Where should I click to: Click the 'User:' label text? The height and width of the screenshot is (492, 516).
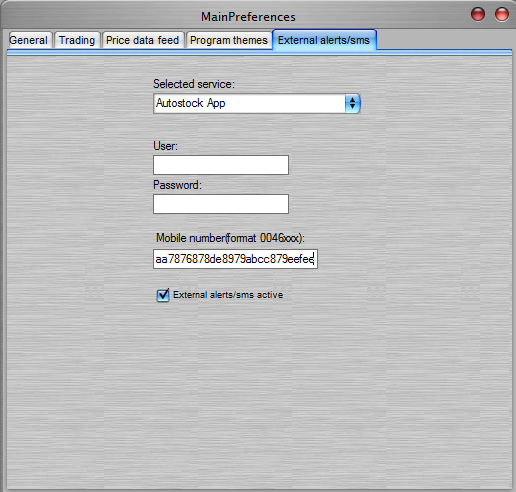coord(165,146)
